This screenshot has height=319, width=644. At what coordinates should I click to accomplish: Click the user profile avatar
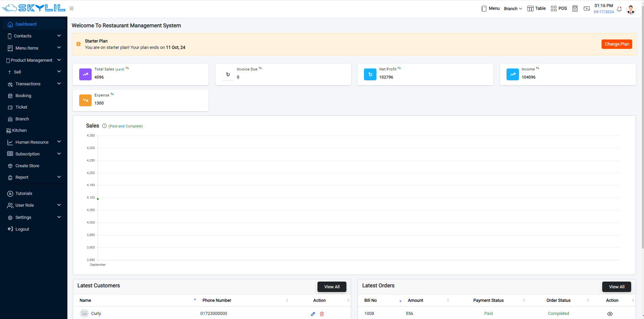tap(631, 9)
